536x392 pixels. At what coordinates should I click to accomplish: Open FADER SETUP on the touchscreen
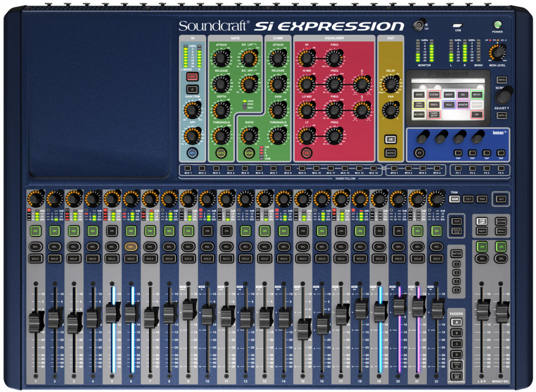[x=434, y=114]
